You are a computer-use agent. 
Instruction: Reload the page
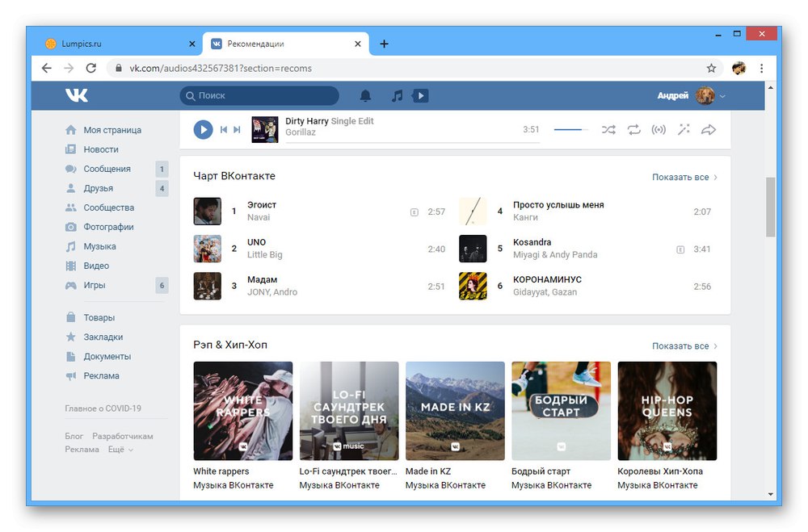[90, 68]
